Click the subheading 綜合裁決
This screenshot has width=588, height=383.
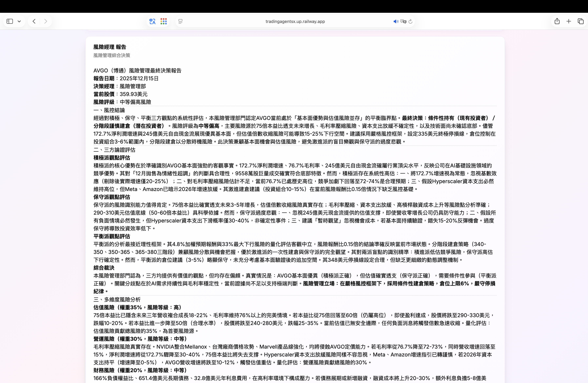(104, 268)
